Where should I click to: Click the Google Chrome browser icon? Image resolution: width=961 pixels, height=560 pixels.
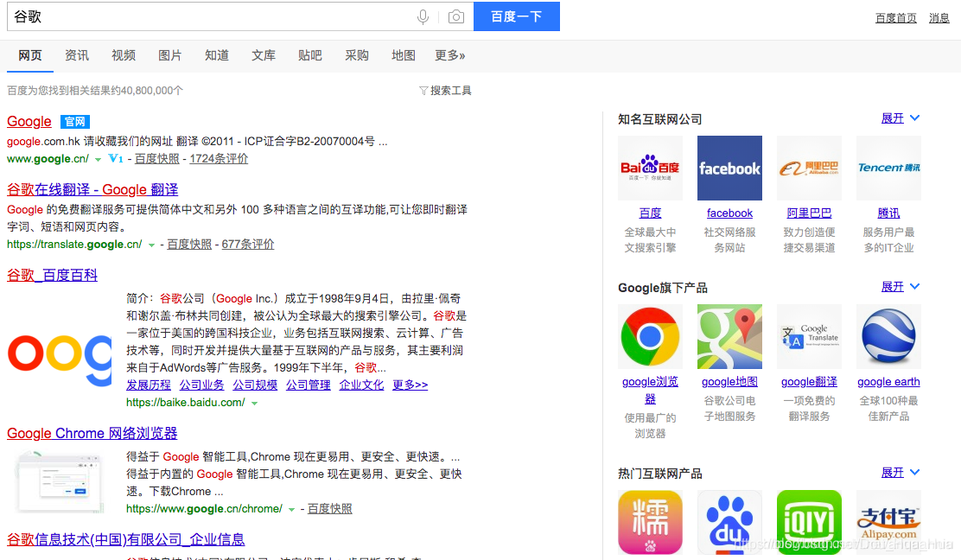pos(650,336)
